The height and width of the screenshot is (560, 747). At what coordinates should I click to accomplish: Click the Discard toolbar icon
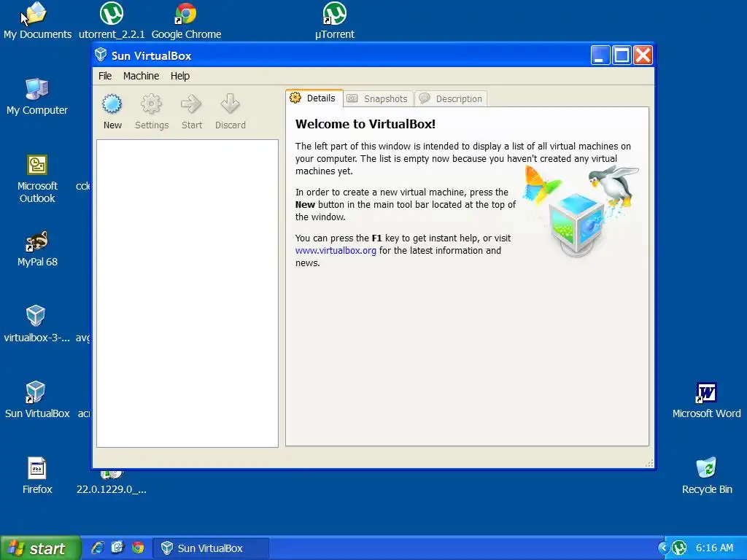pos(230,112)
